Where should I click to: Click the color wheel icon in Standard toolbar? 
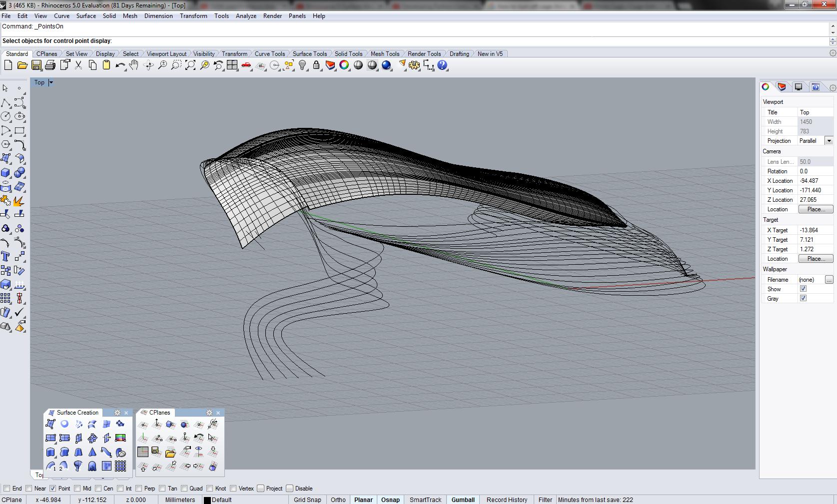(x=344, y=65)
